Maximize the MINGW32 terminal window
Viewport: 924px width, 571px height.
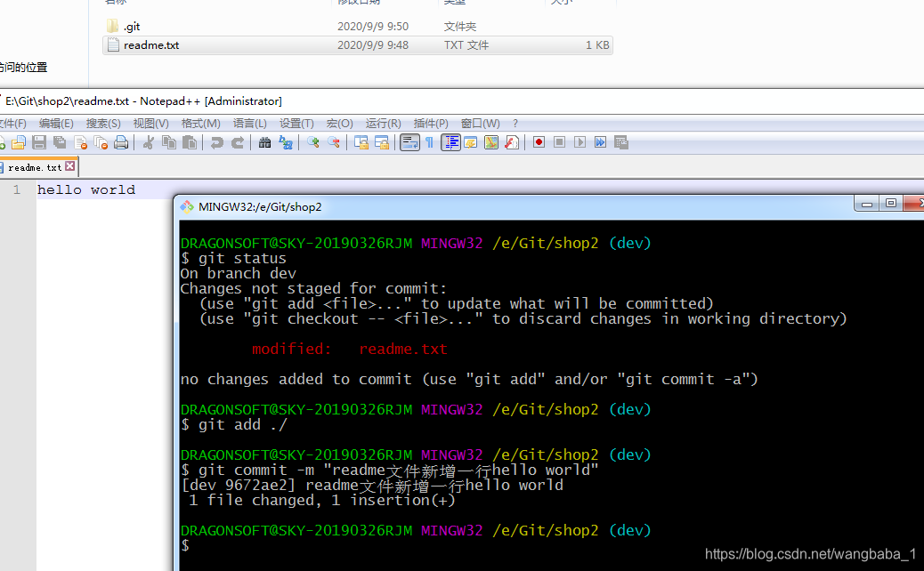tap(890, 204)
